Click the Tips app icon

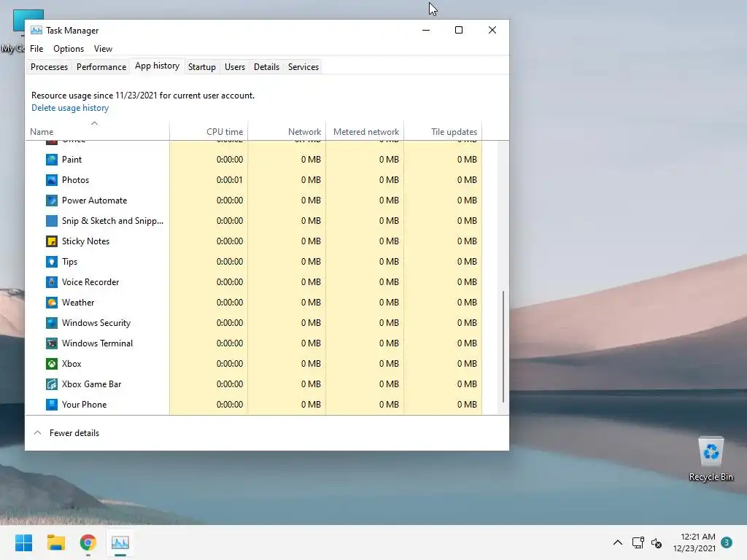(x=52, y=262)
